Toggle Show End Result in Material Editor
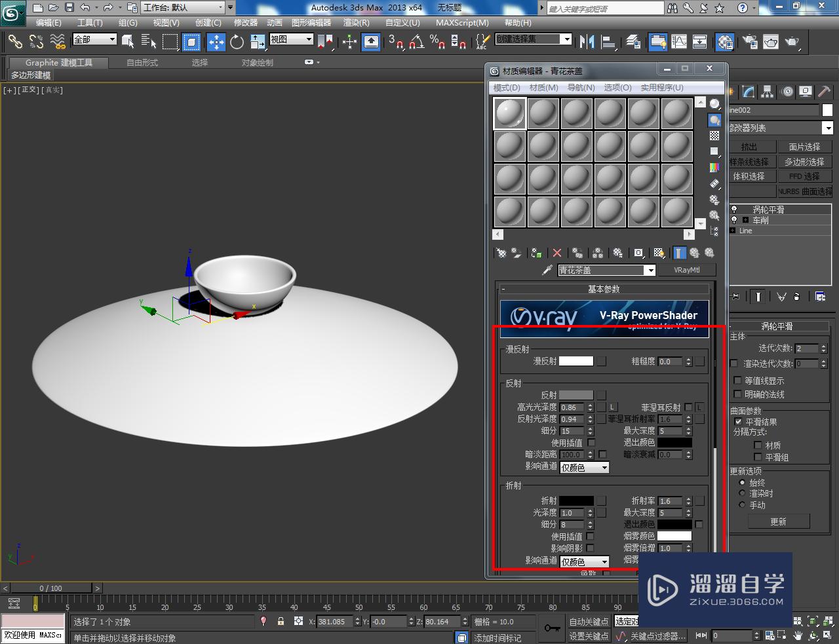This screenshot has height=644, width=839. [679, 253]
